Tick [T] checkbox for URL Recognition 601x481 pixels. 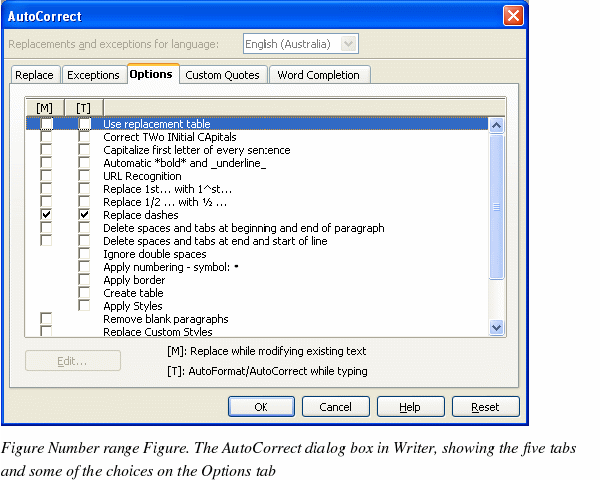[x=85, y=176]
